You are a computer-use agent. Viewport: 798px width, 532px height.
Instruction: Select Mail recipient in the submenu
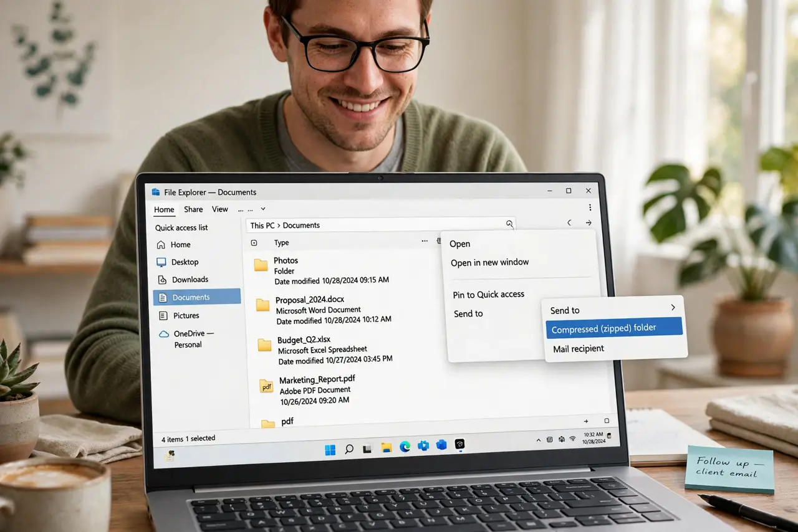(579, 349)
